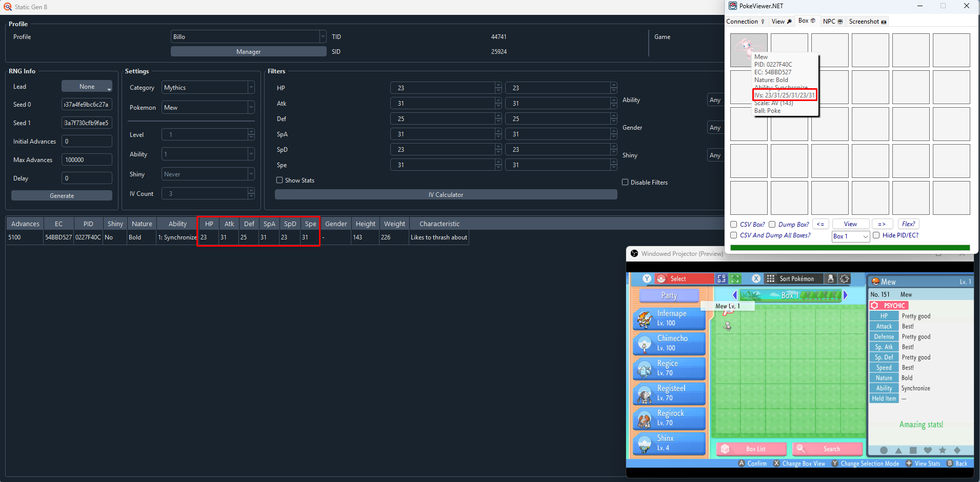Click the circle marking icon on Mew summary

pyautogui.click(x=884, y=450)
